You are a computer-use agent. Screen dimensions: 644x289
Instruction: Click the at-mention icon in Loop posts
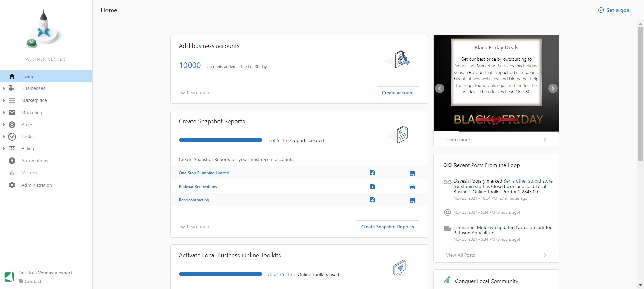447,212
